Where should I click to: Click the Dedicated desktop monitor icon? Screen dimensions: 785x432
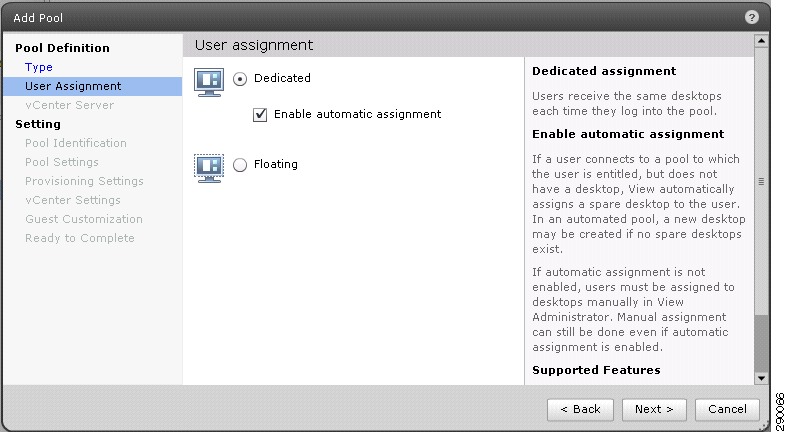(x=209, y=82)
